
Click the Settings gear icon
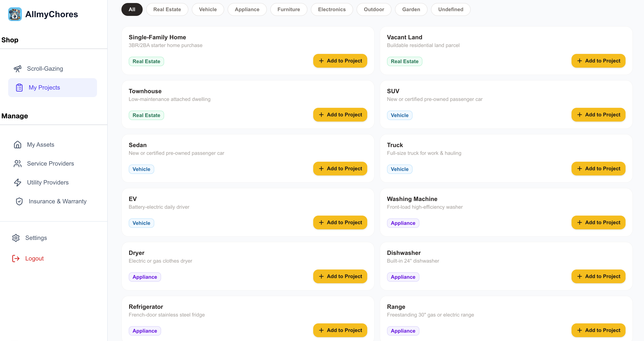pos(16,238)
